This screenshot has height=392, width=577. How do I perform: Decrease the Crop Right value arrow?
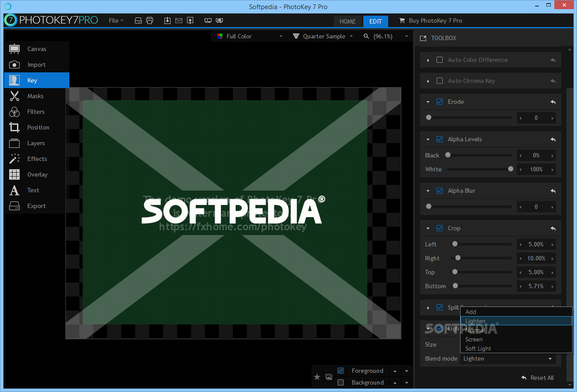(x=520, y=259)
